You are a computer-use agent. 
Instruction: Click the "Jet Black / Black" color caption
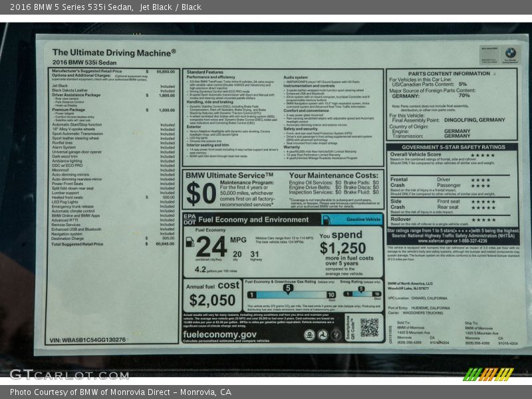coord(171,7)
